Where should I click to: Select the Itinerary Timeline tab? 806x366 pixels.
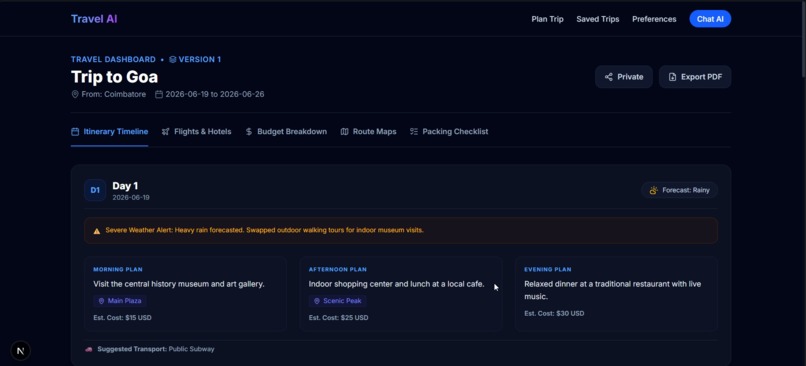(x=109, y=132)
